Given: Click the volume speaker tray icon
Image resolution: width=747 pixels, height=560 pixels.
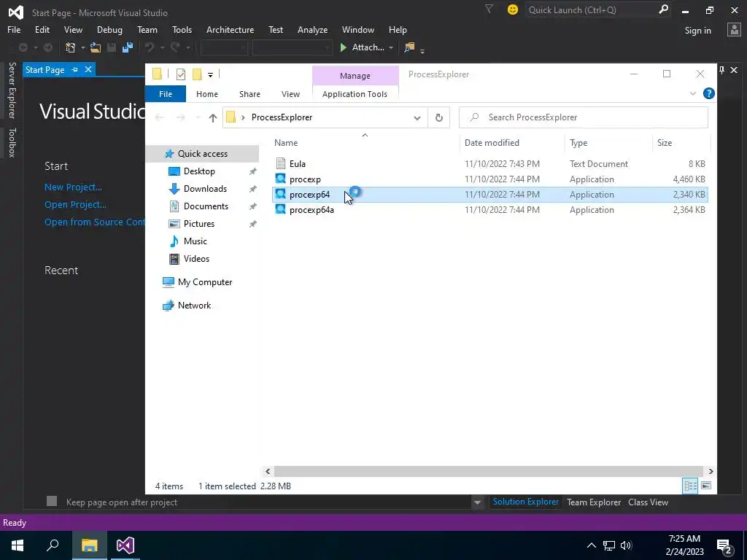Looking at the screenshot, I should click(x=626, y=545).
